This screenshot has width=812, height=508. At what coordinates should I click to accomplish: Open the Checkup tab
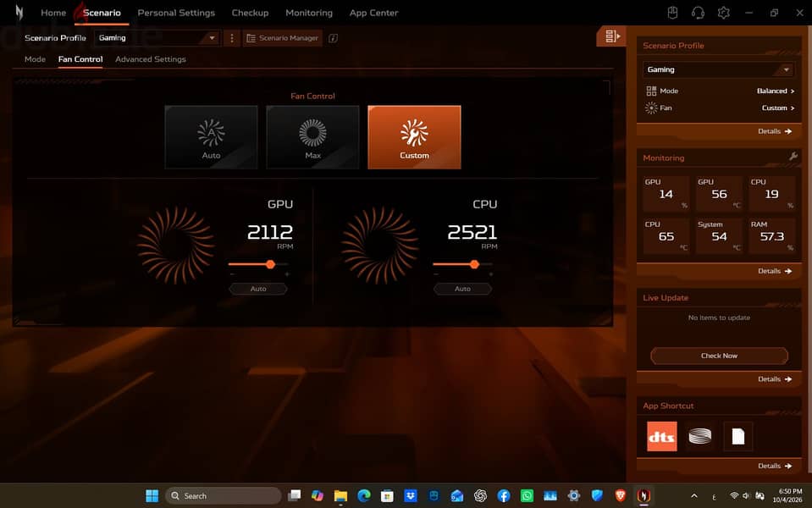[x=250, y=13]
